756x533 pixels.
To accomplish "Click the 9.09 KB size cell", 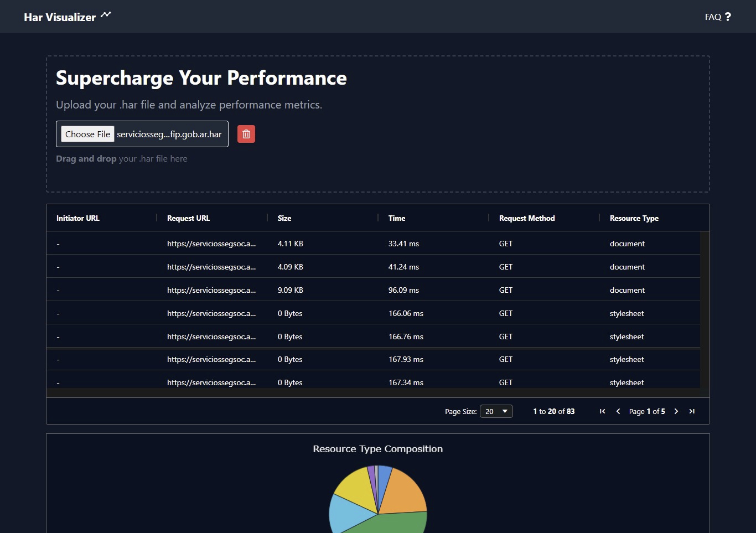I will click(x=291, y=290).
